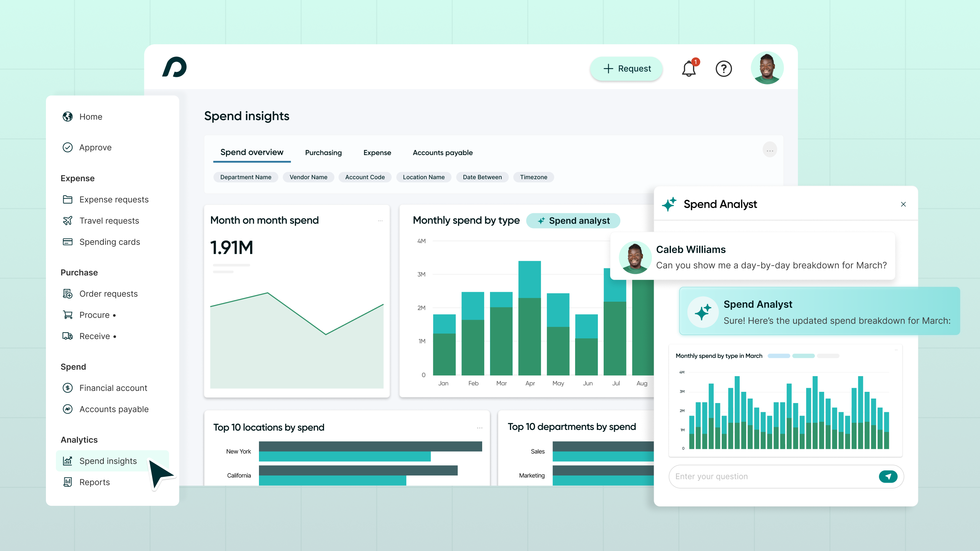The height and width of the screenshot is (551, 980).
Task: Open the help question mark icon
Action: [x=723, y=69]
